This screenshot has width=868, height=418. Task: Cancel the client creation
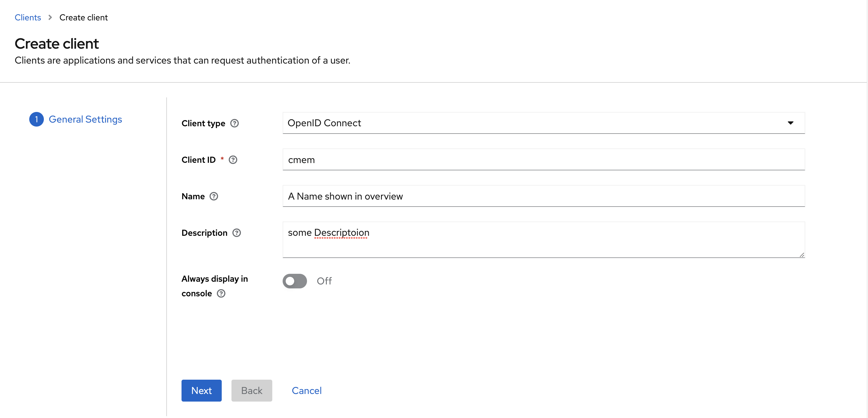tap(306, 390)
